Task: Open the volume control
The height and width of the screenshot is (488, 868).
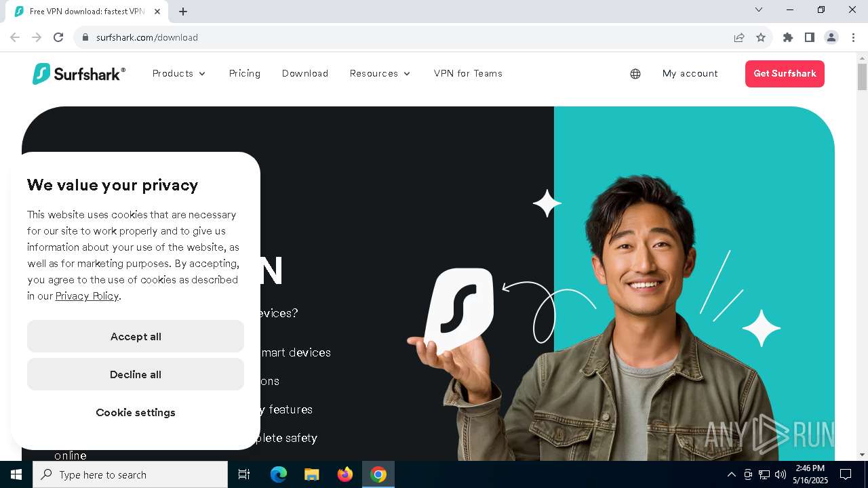Action: (781, 474)
